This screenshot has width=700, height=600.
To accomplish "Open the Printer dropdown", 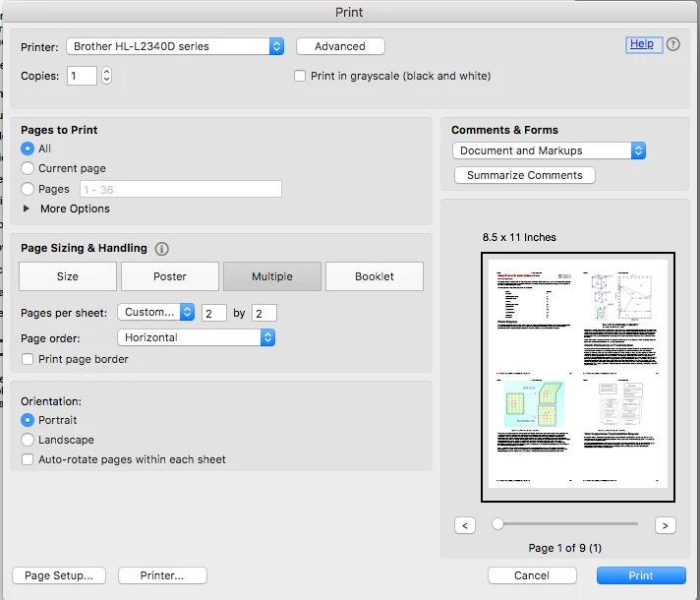I will pyautogui.click(x=175, y=46).
